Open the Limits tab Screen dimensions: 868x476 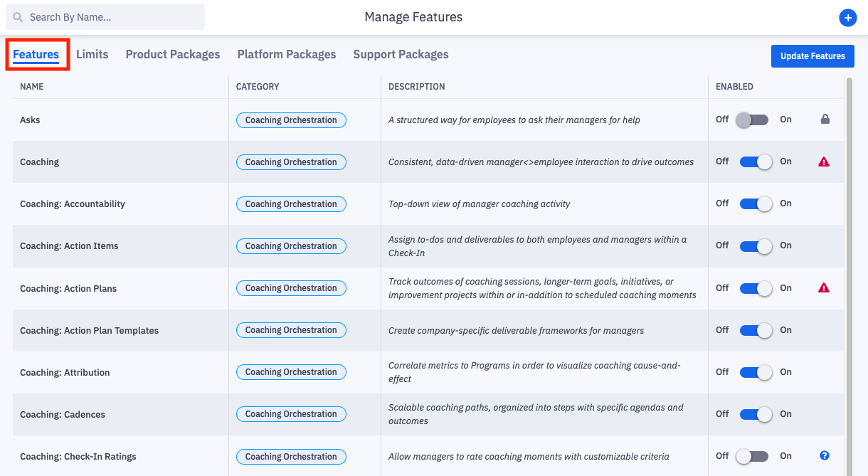tap(92, 54)
